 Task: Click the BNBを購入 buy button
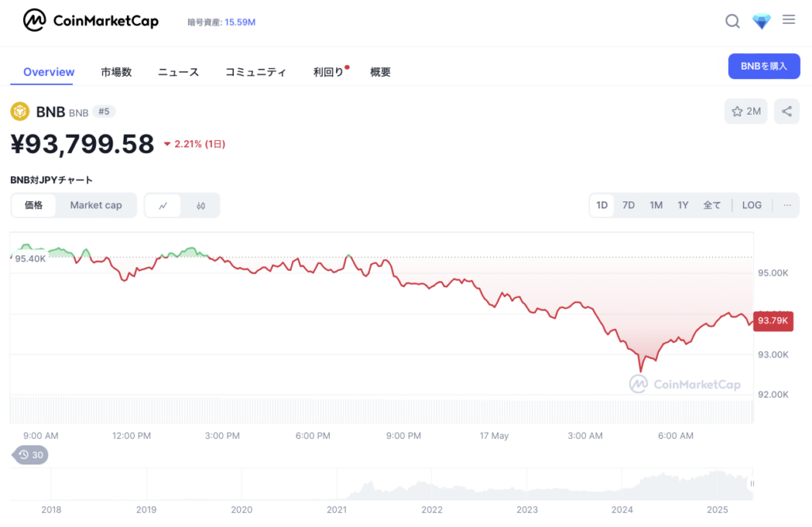[x=764, y=67]
